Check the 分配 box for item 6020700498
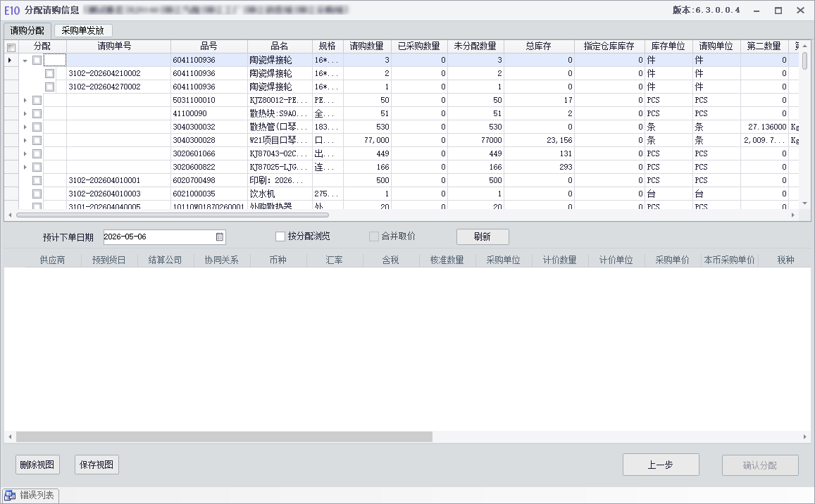The image size is (815, 504). click(x=37, y=180)
